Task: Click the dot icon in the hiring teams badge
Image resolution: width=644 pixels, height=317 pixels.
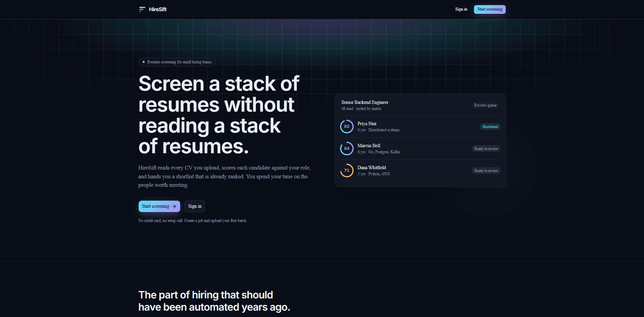Action: pyautogui.click(x=144, y=62)
